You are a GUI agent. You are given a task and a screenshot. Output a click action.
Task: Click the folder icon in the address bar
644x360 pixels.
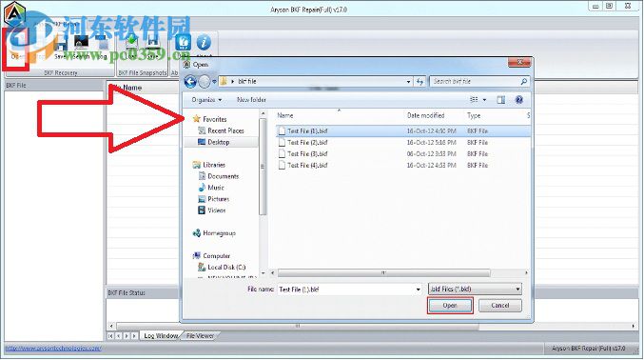coord(224,82)
